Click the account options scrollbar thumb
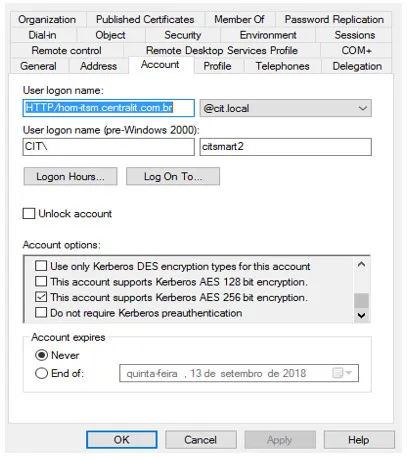408x459 pixels. (361, 300)
